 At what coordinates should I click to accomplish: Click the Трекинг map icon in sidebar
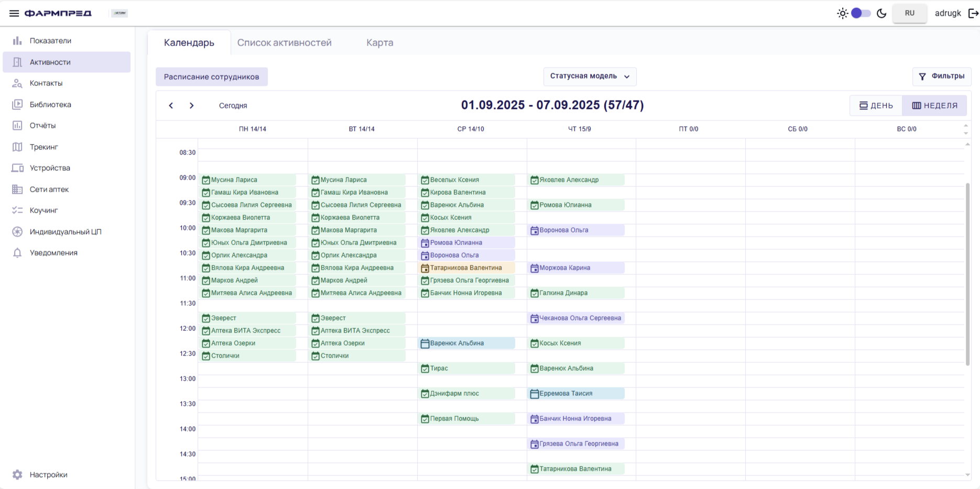pyautogui.click(x=17, y=147)
